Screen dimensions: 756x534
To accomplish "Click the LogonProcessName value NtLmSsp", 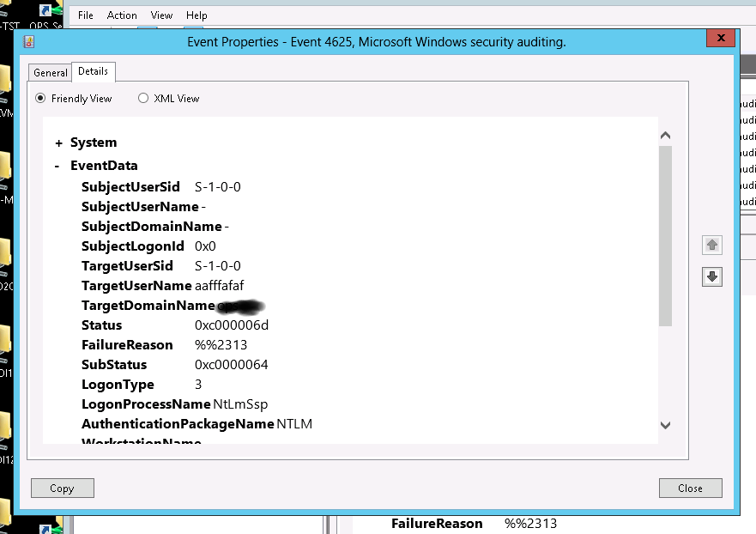I will [240, 404].
